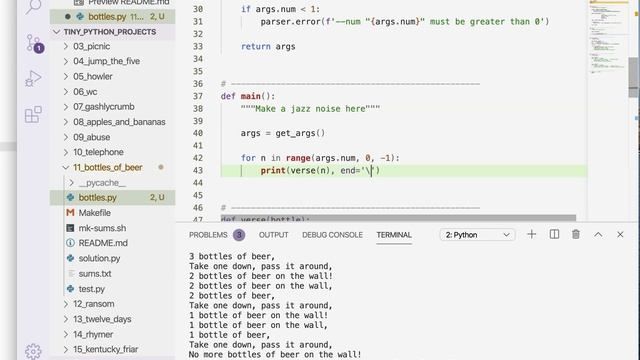Switch to the PROBLEMS tab
The image size is (640, 360).
[x=208, y=235]
